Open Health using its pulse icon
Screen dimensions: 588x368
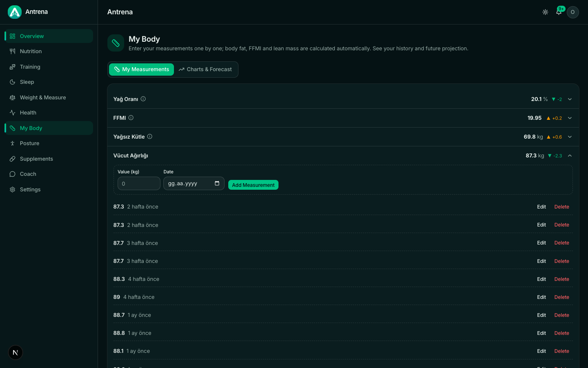click(x=13, y=113)
